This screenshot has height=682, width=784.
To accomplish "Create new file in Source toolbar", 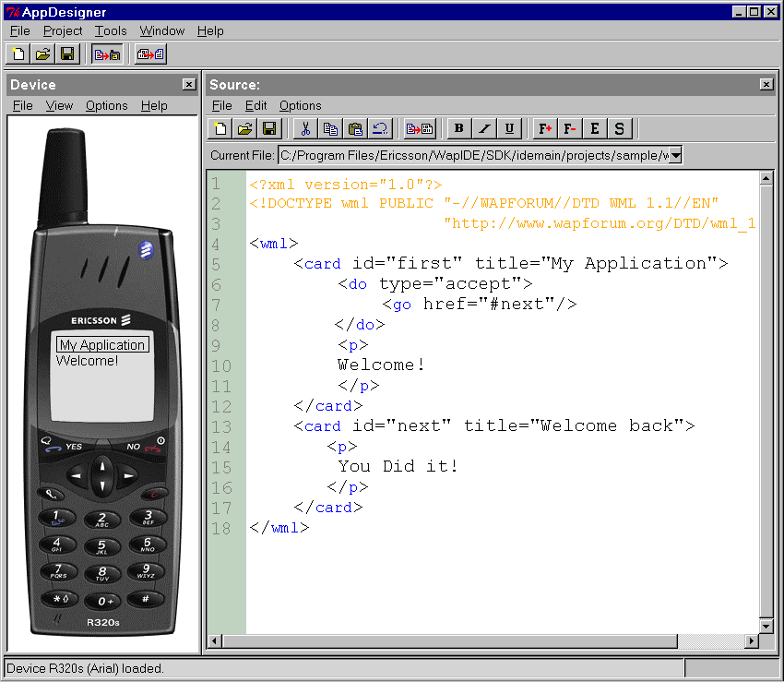I will coord(220,129).
